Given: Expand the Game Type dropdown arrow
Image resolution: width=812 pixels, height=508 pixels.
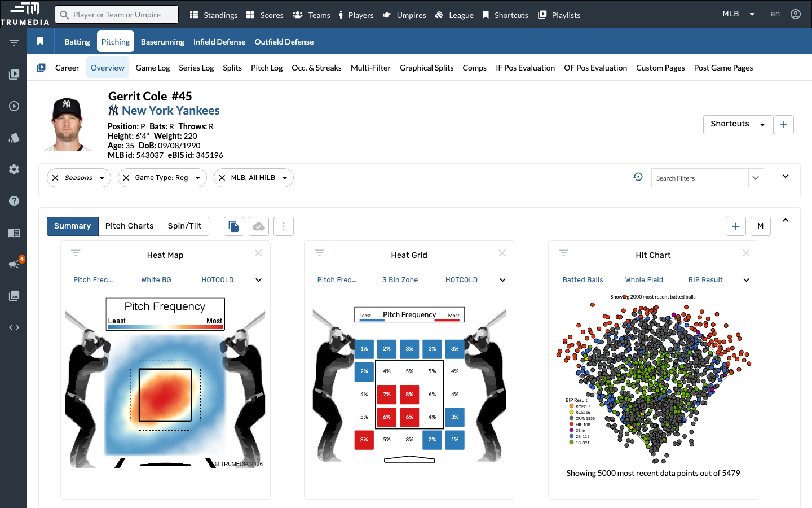Looking at the screenshot, I should tap(198, 178).
